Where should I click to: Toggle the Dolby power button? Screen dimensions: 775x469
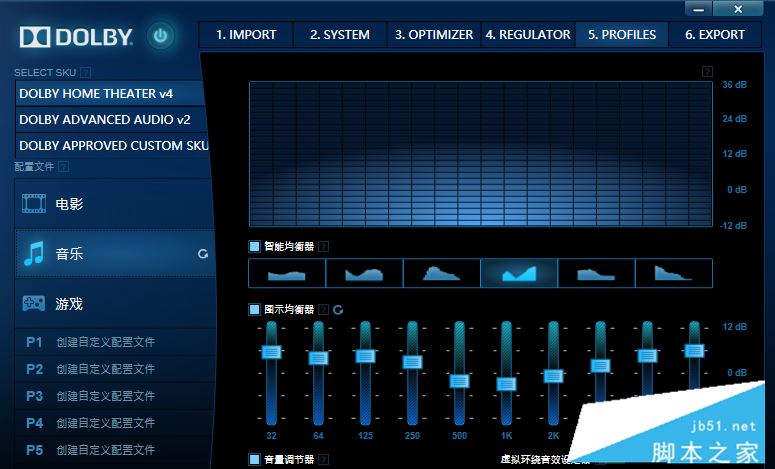(160, 36)
